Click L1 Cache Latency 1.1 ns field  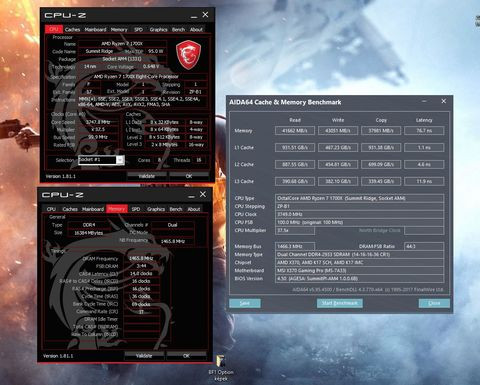(424, 147)
